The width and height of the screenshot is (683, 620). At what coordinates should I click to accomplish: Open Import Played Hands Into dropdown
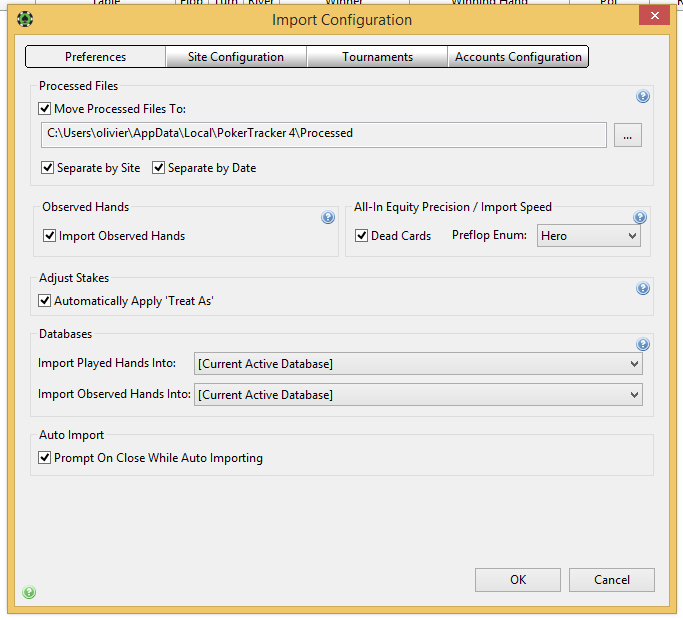point(418,364)
